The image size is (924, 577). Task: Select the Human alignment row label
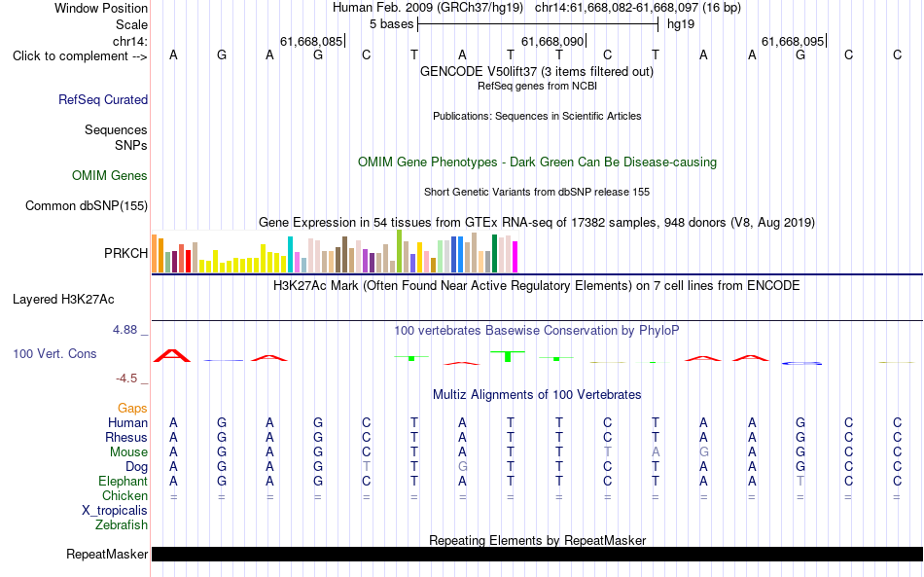(127, 423)
